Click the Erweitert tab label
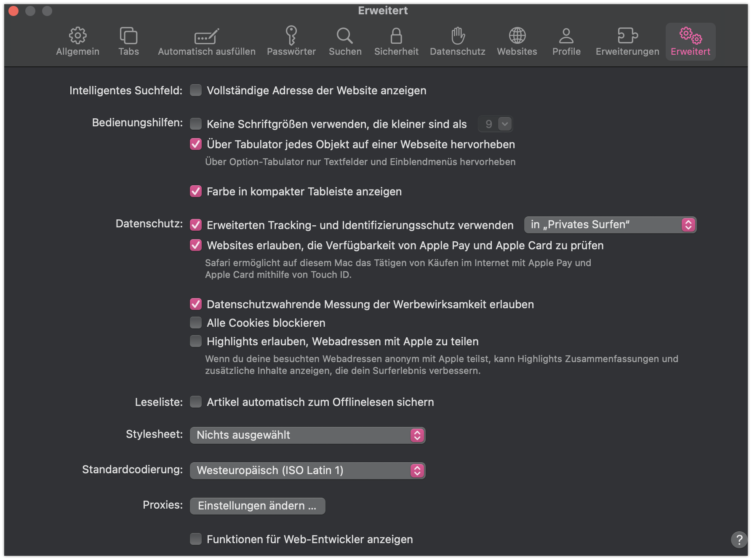Image resolution: width=752 pixels, height=560 pixels. tap(691, 51)
